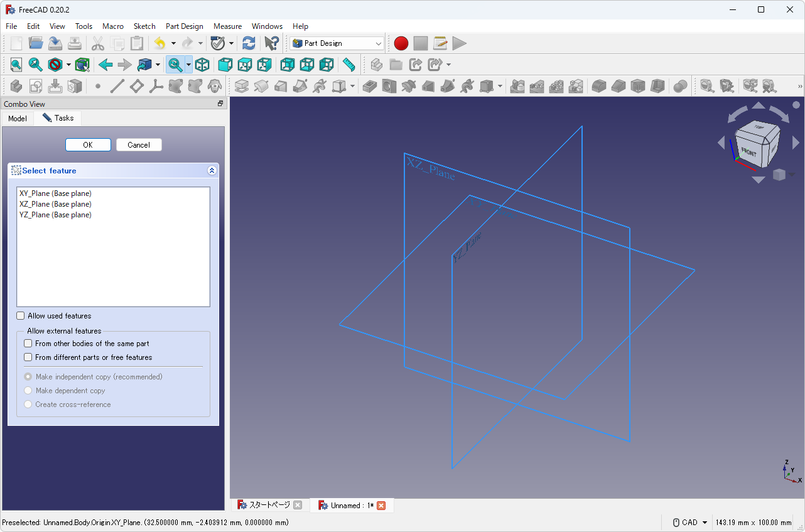805x532 pixels.
Task: Check From different parts or free features
Action: 28,357
